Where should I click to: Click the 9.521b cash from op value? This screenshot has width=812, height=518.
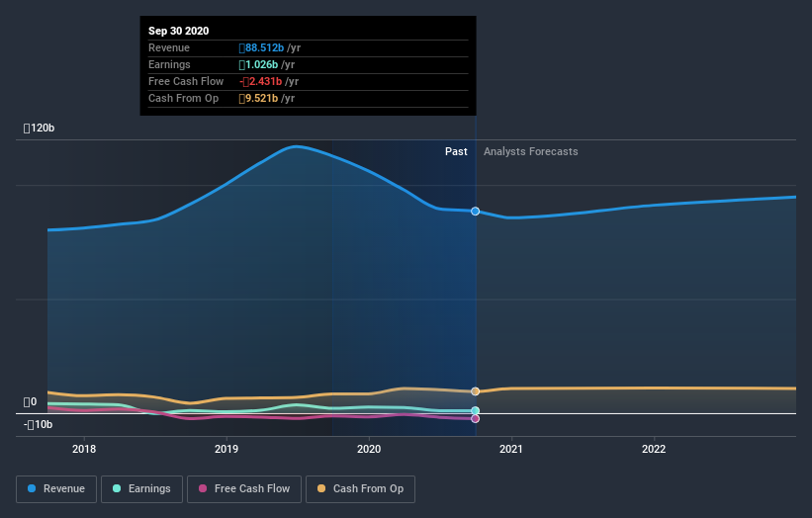(258, 98)
